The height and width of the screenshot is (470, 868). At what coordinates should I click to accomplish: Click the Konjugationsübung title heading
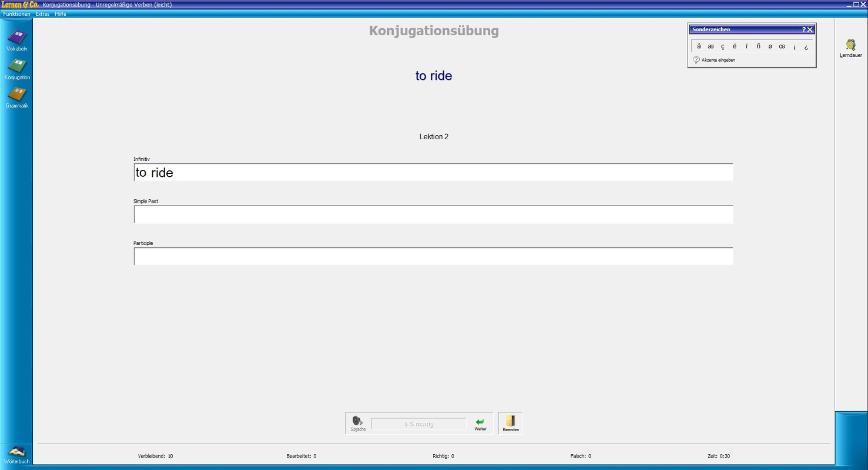point(434,31)
